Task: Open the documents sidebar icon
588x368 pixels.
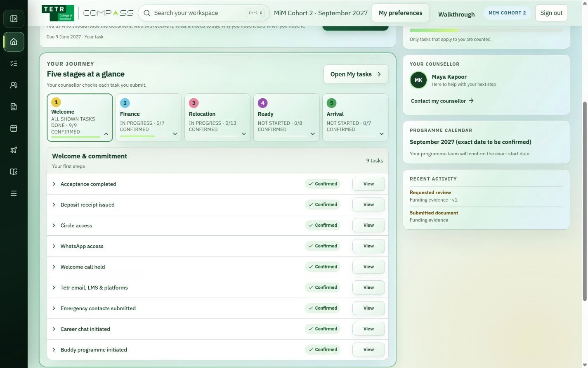Action: click(x=14, y=107)
